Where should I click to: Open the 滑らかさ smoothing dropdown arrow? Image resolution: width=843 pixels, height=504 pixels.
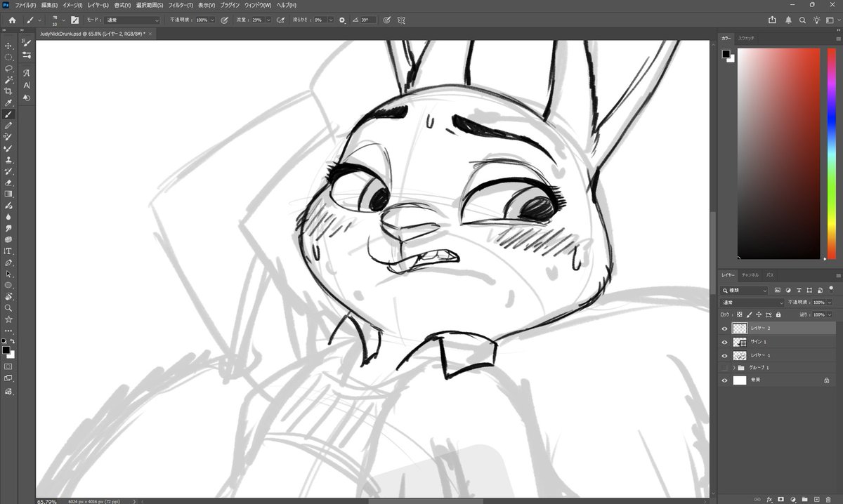pyautogui.click(x=330, y=20)
